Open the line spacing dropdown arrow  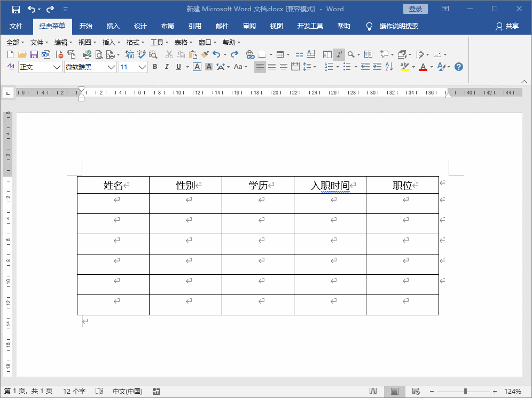tap(315, 67)
